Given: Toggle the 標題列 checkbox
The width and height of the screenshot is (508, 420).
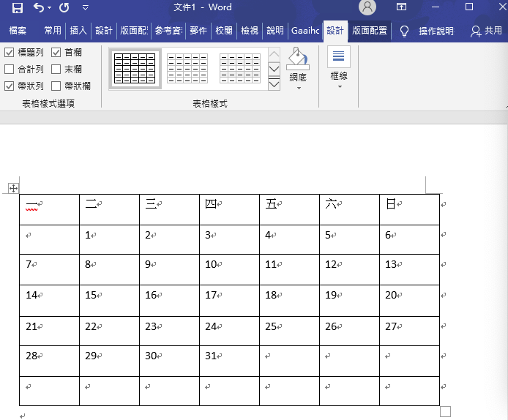Looking at the screenshot, I should (9, 52).
